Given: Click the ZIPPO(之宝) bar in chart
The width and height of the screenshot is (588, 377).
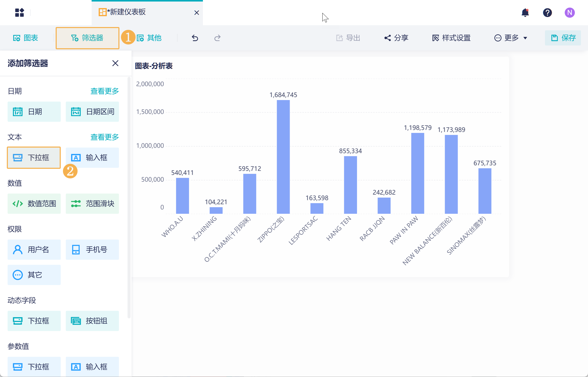Looking at the screenshot, I should point(283,157).
